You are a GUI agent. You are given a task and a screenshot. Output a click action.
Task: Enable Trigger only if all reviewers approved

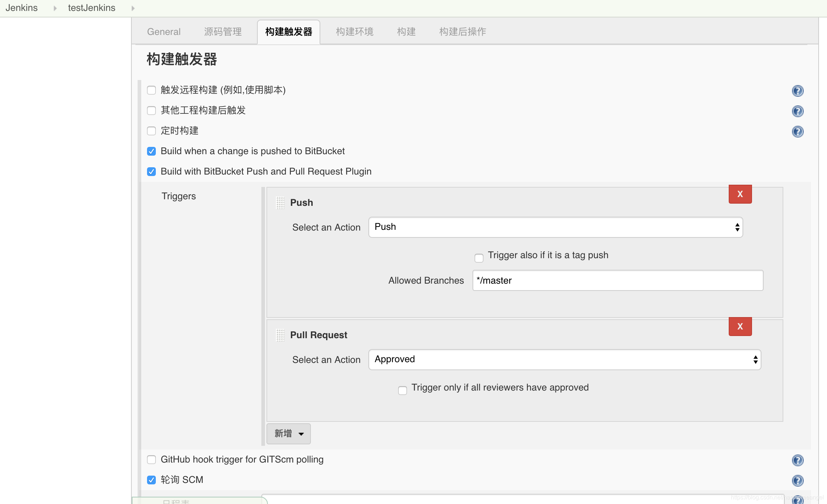[403, 390]
